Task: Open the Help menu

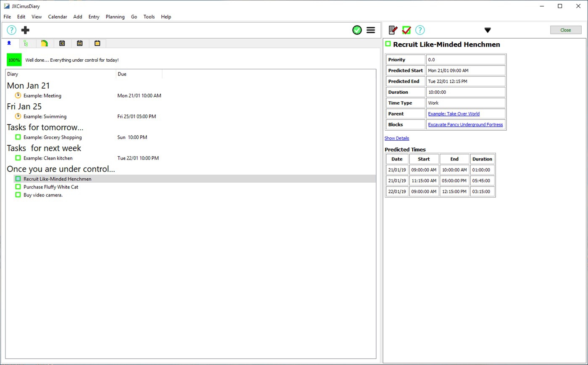Action: (166, 17)
